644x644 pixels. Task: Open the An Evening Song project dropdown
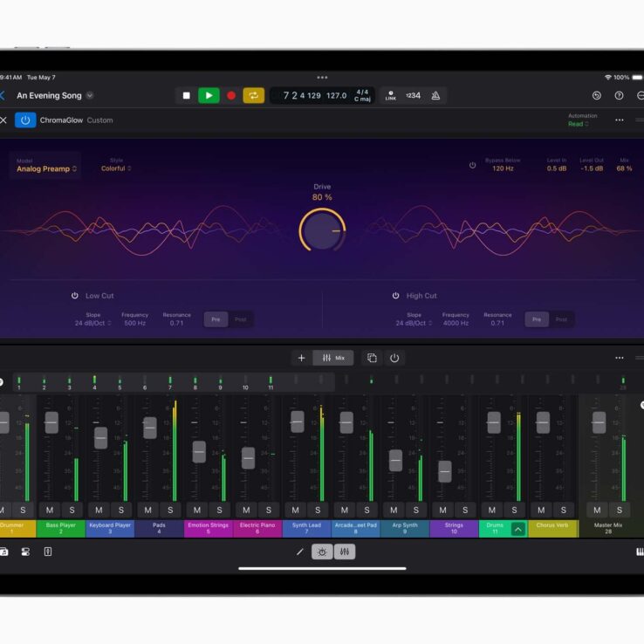(90, 96)
